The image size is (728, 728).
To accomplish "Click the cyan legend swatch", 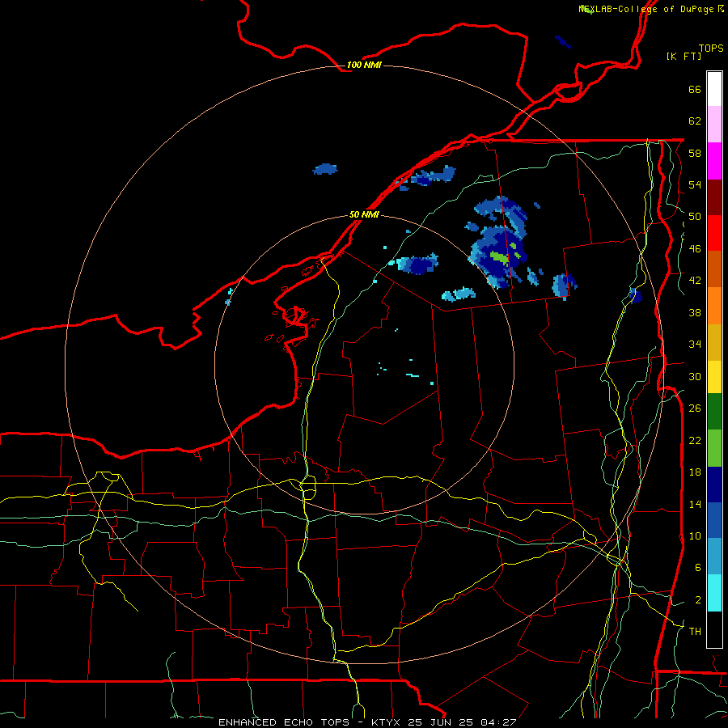I will pos(714,593).
